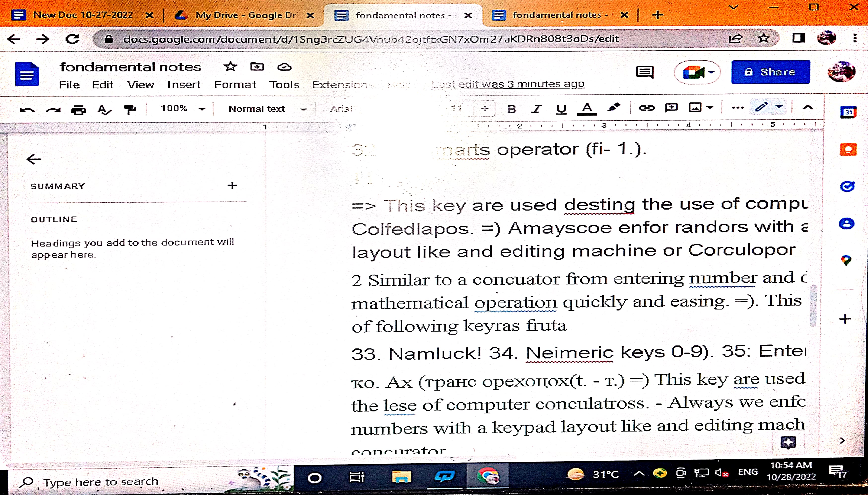Toggle italic formatting
The width and height of the screenshot is (868, 495).
[x=536, y=109]
